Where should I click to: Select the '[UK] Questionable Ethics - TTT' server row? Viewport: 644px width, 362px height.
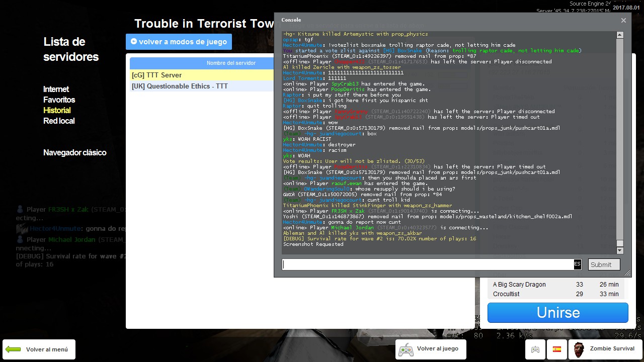click(202, 86)
